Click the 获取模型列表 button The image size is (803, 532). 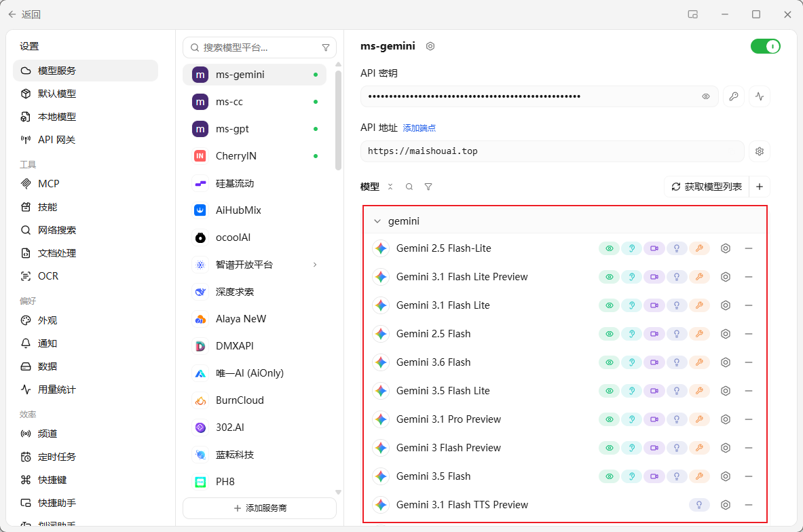pyautogui.click(x=707, y=187)
